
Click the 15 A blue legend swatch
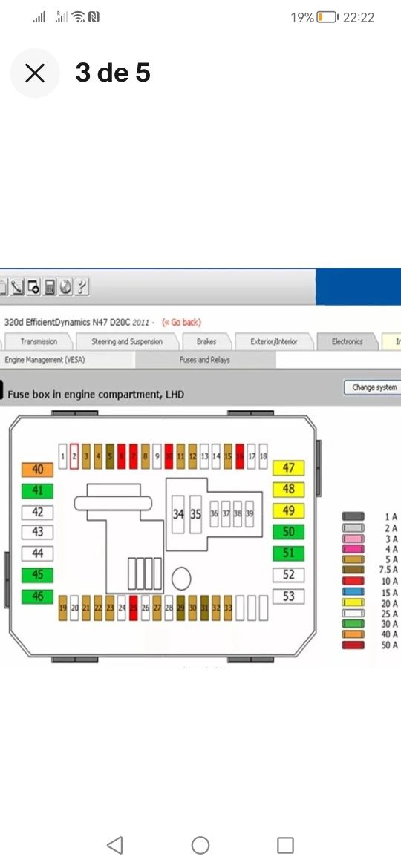point(353,591)
